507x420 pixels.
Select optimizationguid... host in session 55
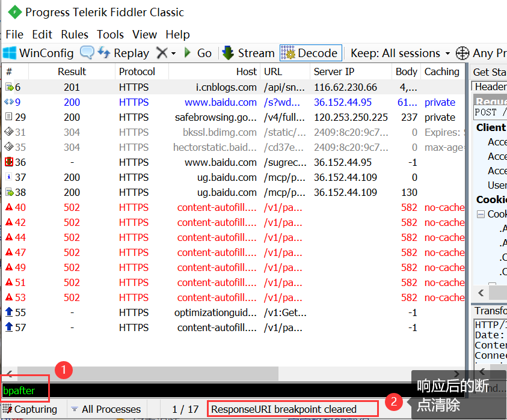[215, 312]
